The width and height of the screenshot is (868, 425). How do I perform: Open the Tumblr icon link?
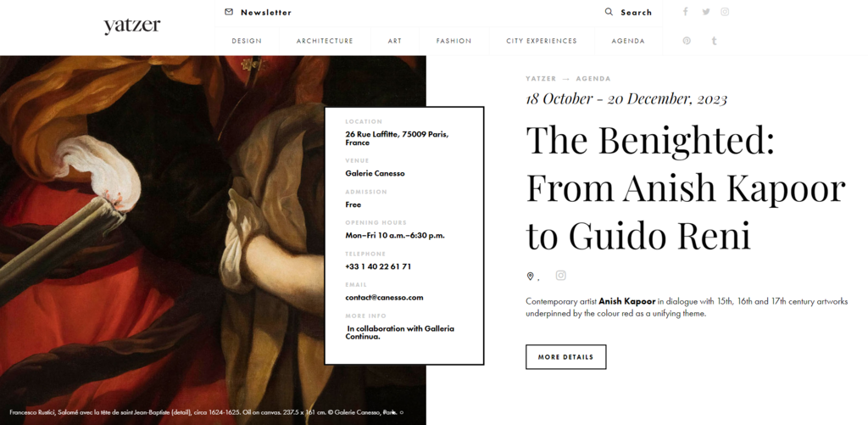coord(714,41)
